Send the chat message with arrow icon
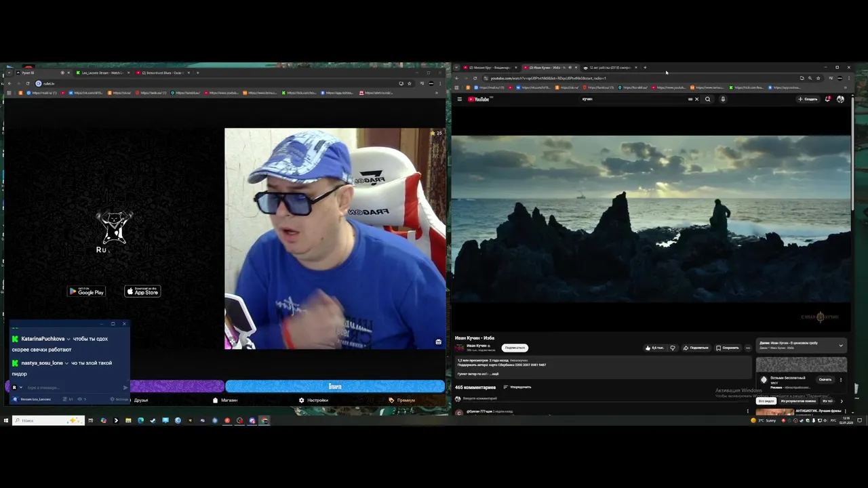 coord(125,388)
